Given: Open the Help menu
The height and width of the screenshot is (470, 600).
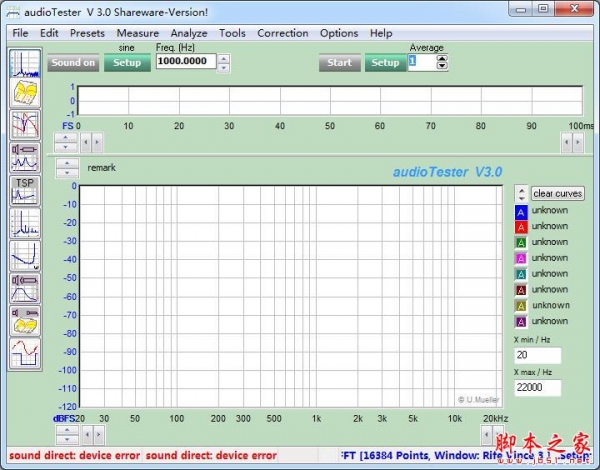Looking at the screenshot, I should click(x=381, y=33).
